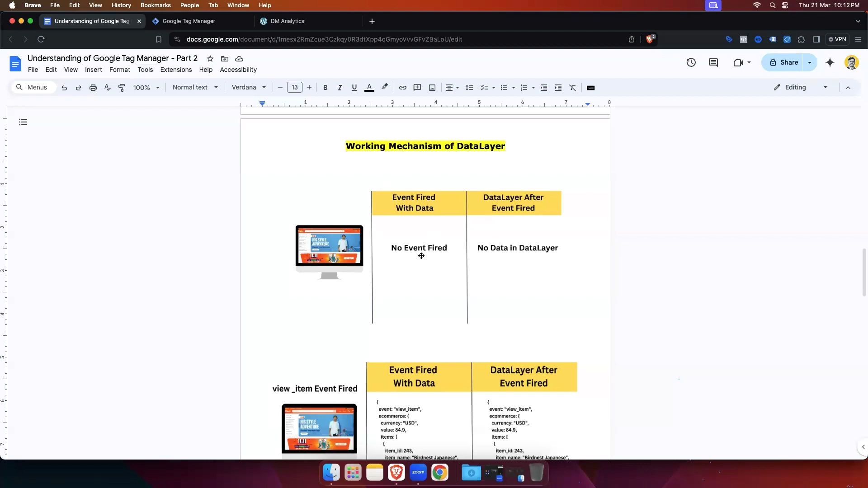The height and width of the screenshot is (488, 868).
Task: Insert a link using the toolbar icon
Action: click(x=402, y=88)
